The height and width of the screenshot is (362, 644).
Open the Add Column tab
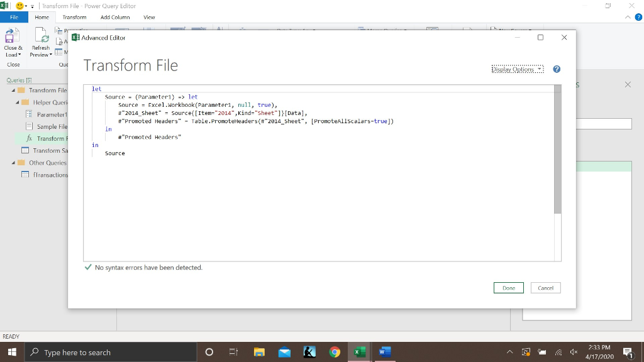(114, 17)
